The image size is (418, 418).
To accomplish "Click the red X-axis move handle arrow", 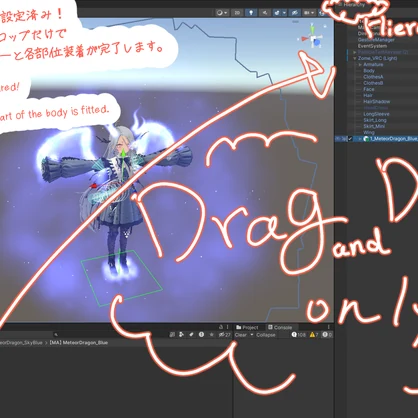I will pyautogui.click(x=94, y=185).
